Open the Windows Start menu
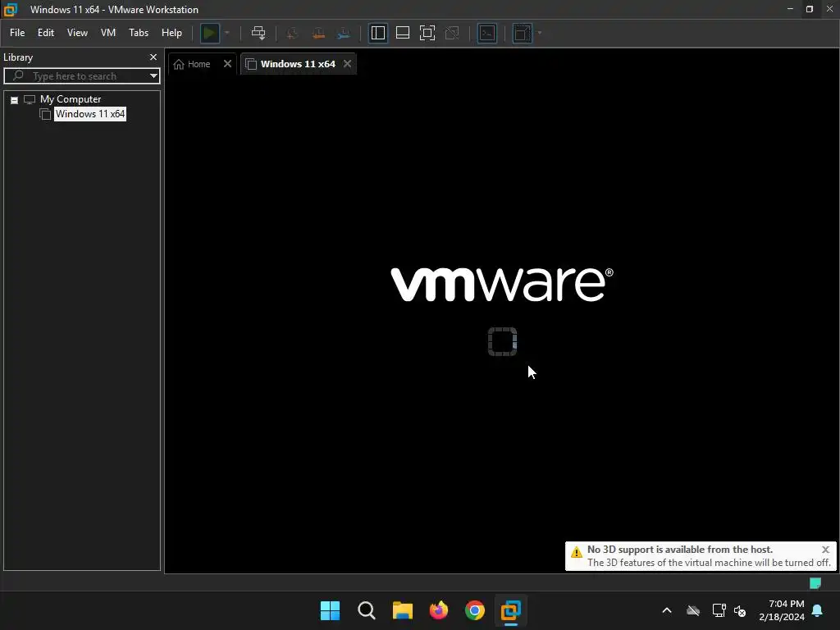Screen dimensions: 840x630 click(x=330, y=610)
